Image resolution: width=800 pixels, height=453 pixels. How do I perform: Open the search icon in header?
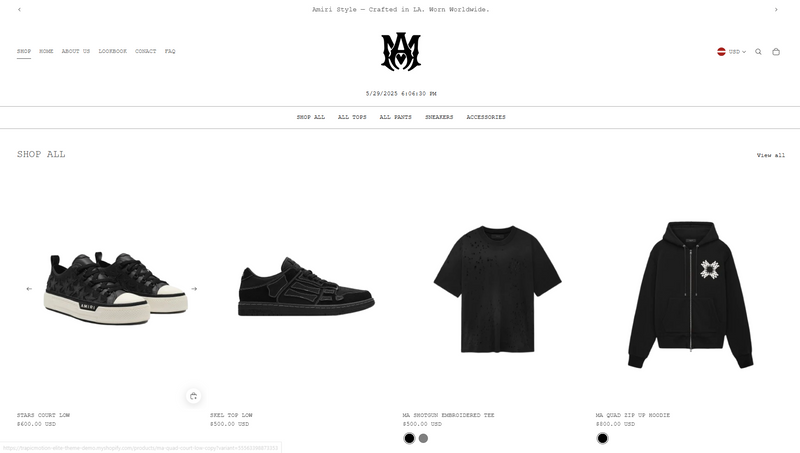click(x=758, y=52)
